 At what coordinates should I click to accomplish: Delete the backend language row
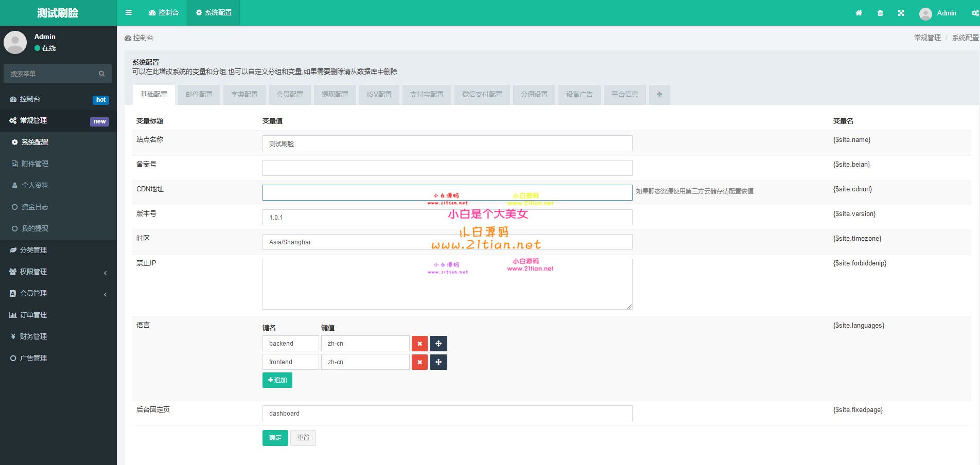419,344
